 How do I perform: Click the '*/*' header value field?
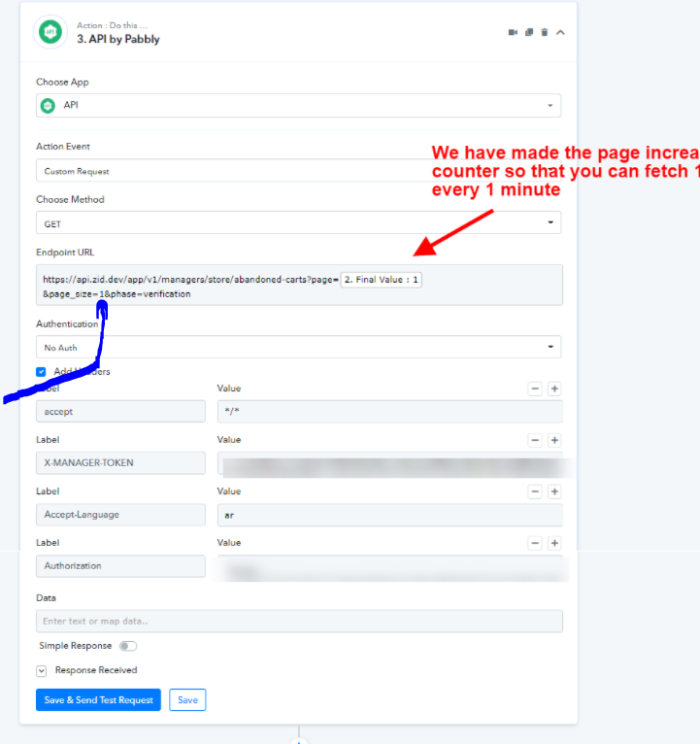pyautogui.click(x=390, y=412)
